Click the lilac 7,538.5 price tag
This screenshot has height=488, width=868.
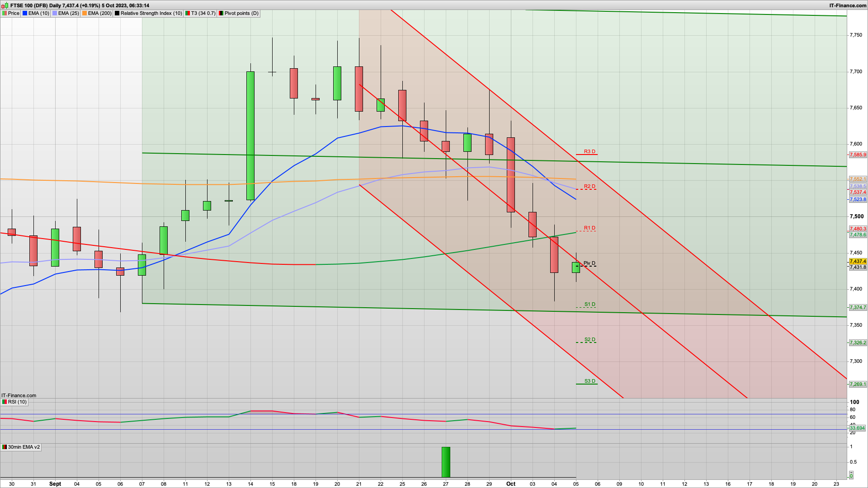858,186
